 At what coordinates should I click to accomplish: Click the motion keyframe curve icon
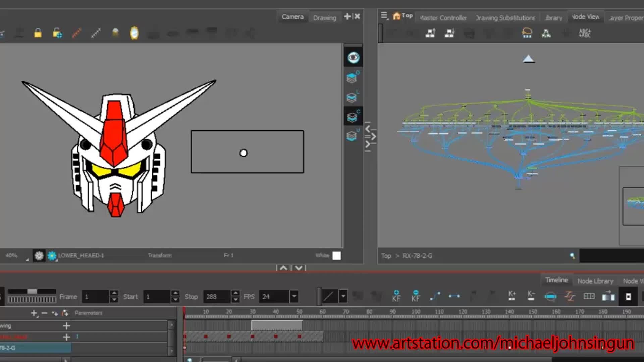[435, 296]
